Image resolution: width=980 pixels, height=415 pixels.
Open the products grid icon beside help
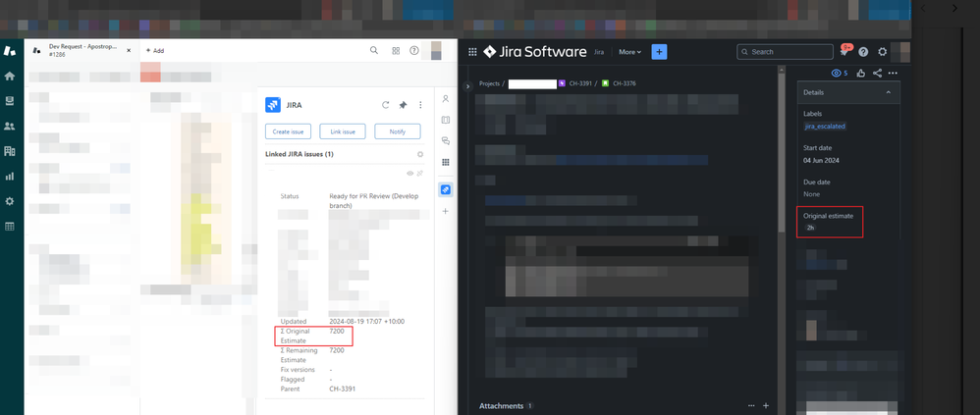click(x=396, y=51)
